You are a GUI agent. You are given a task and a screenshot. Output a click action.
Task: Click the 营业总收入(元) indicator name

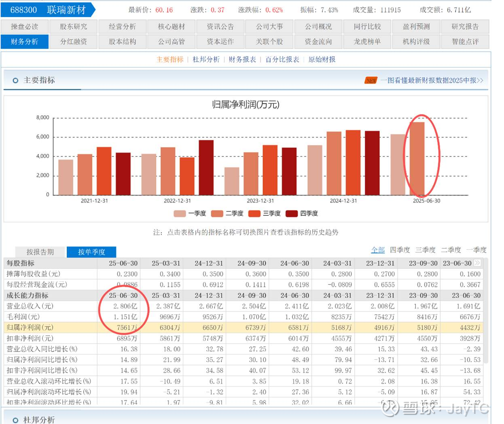30,306
